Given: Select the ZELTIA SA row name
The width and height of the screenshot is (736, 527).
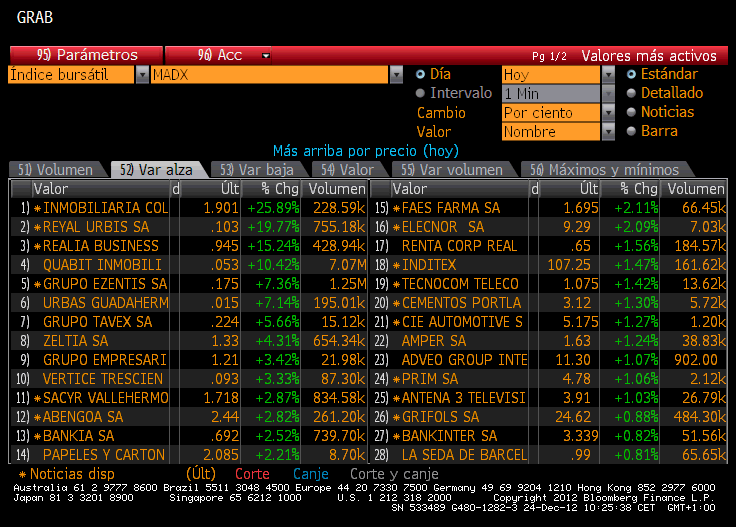Looking at the screenshot, I should pyautogui.click(x=76, y=341).
